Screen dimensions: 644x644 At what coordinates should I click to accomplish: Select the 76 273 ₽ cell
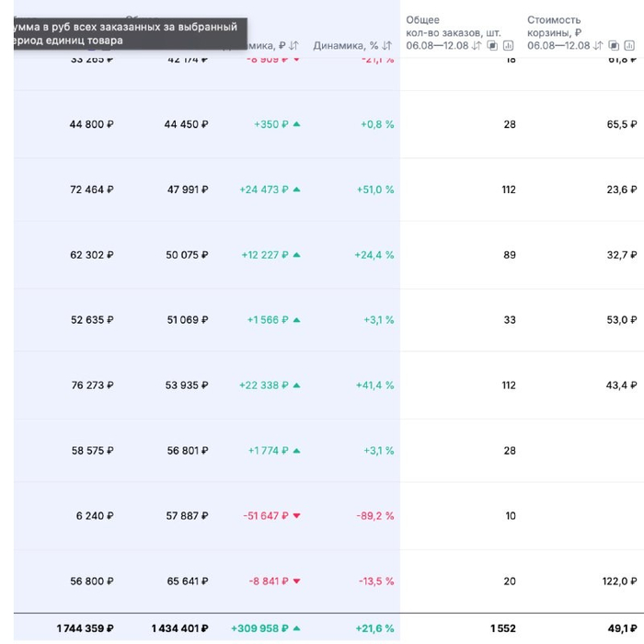point(92,385)
